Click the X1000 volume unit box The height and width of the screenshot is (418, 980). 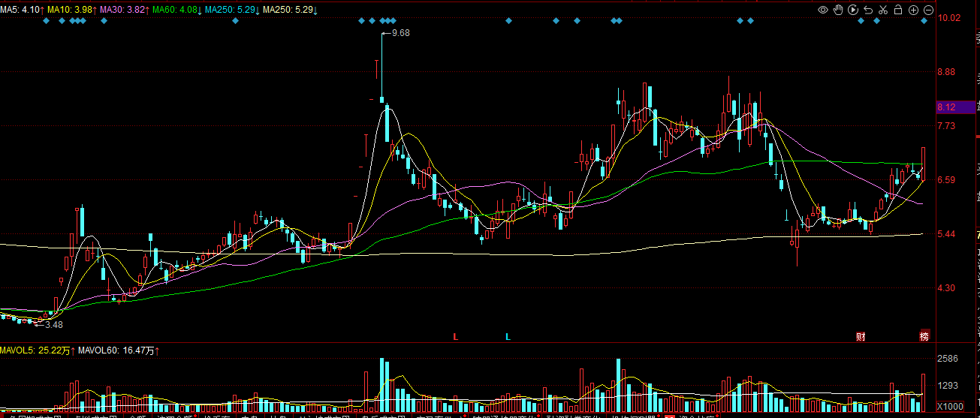coord(950,406)
